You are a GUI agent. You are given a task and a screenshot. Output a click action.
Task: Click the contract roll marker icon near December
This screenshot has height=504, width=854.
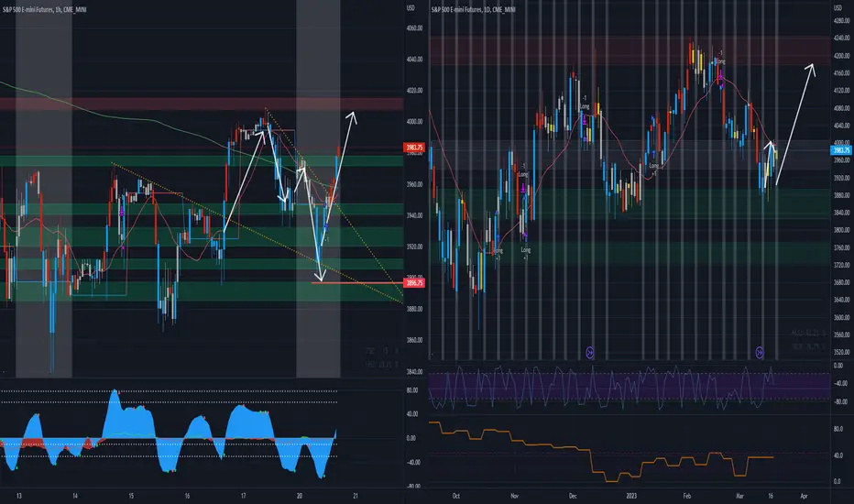click(x=590, y=353)
